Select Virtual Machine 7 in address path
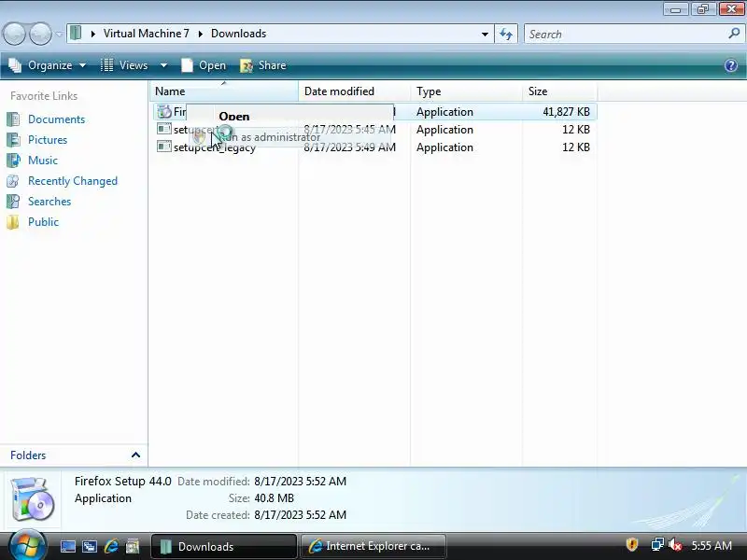 pos(147,34)
